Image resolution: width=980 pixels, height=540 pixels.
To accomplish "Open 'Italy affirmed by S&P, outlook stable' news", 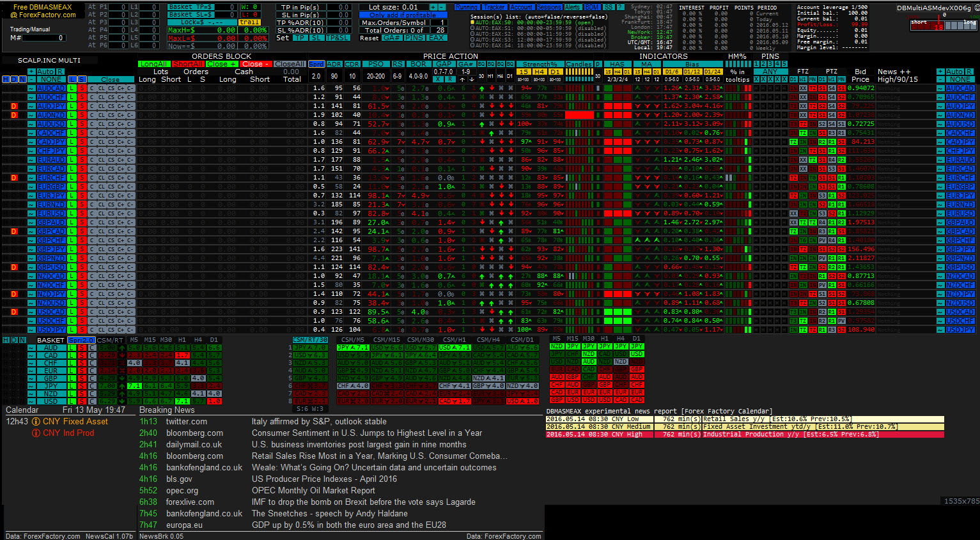I will click(319, 422).
